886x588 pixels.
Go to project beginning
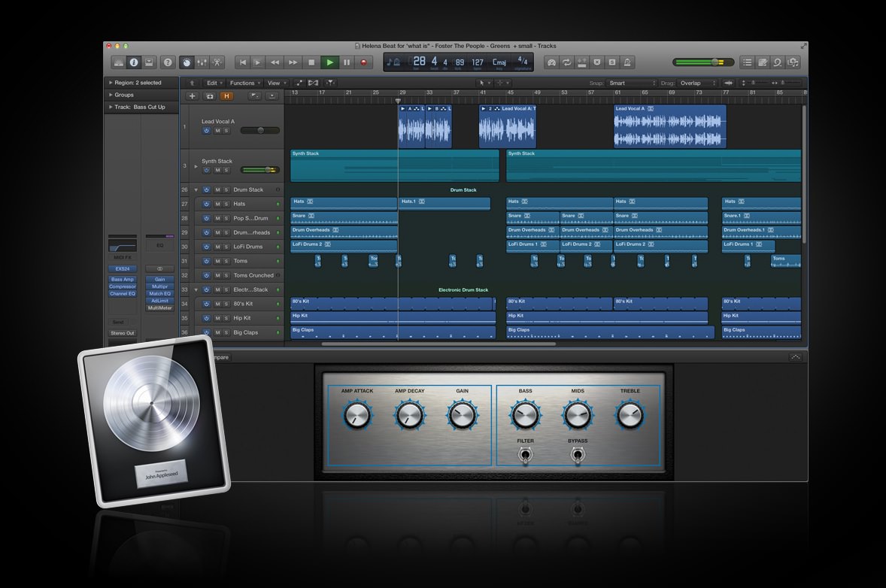(243, 62)
